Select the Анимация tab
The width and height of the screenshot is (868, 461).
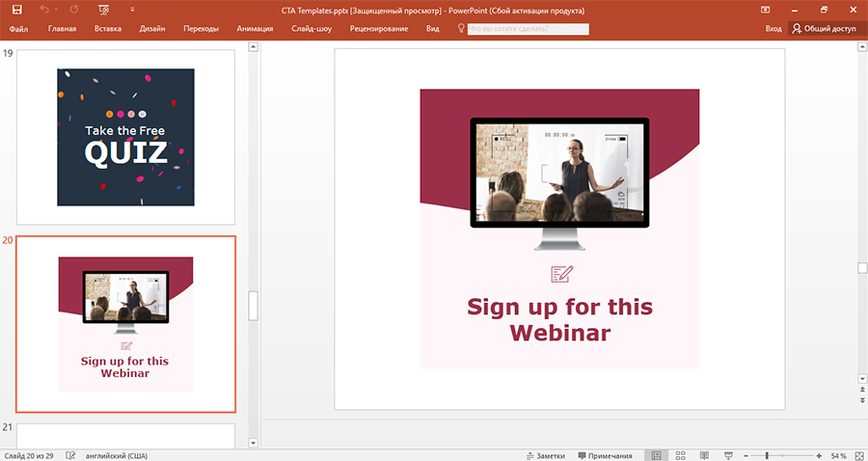(255, 29)
